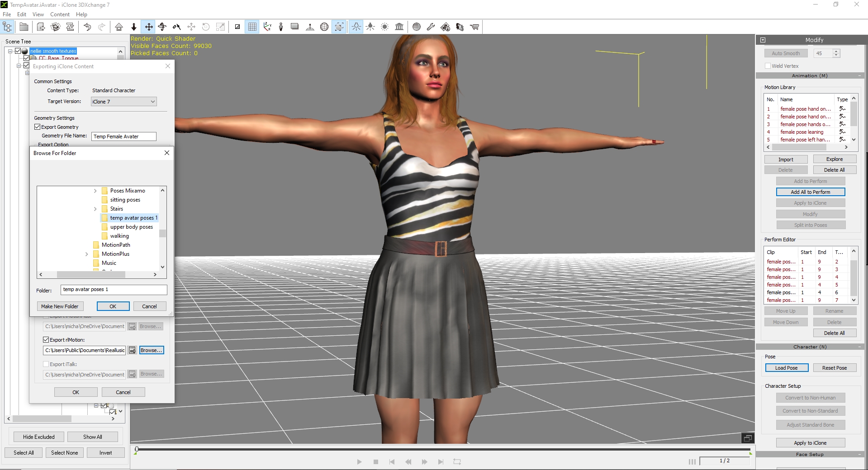Viewport: 868px width, 470px height.
Task: Jump to the last frame icon
Action: [x=441, y=462]
